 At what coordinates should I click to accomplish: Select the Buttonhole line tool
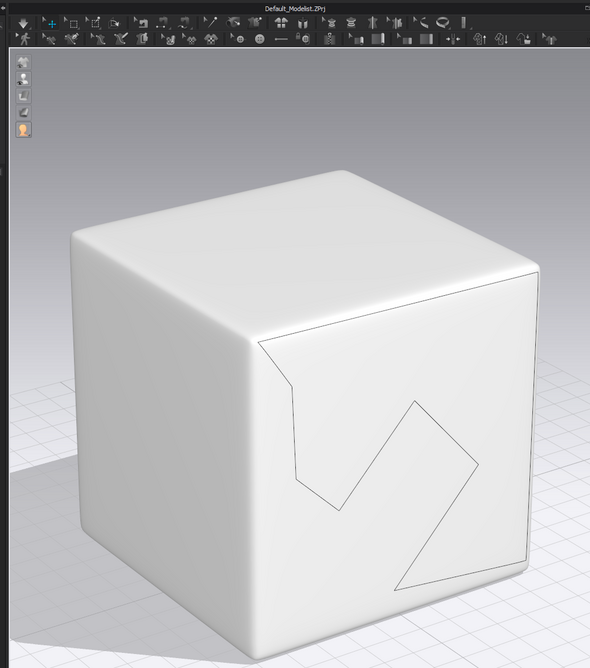coord(281,39)
